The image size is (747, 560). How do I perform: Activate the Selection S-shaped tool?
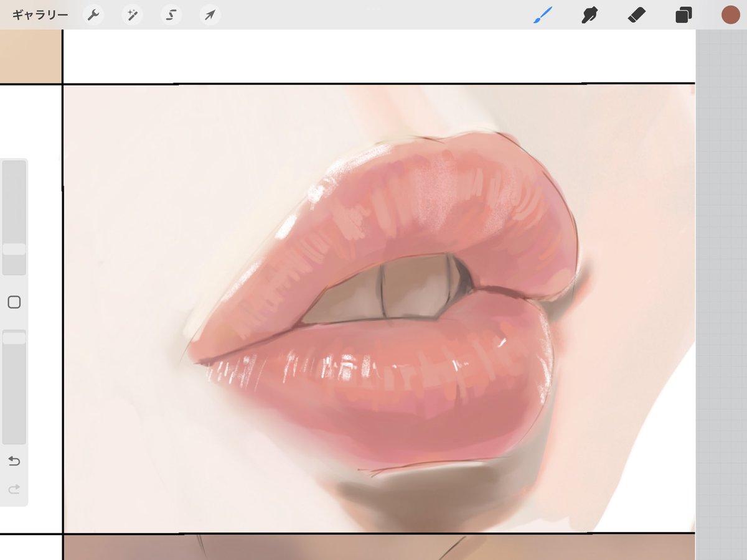point(171,15)
